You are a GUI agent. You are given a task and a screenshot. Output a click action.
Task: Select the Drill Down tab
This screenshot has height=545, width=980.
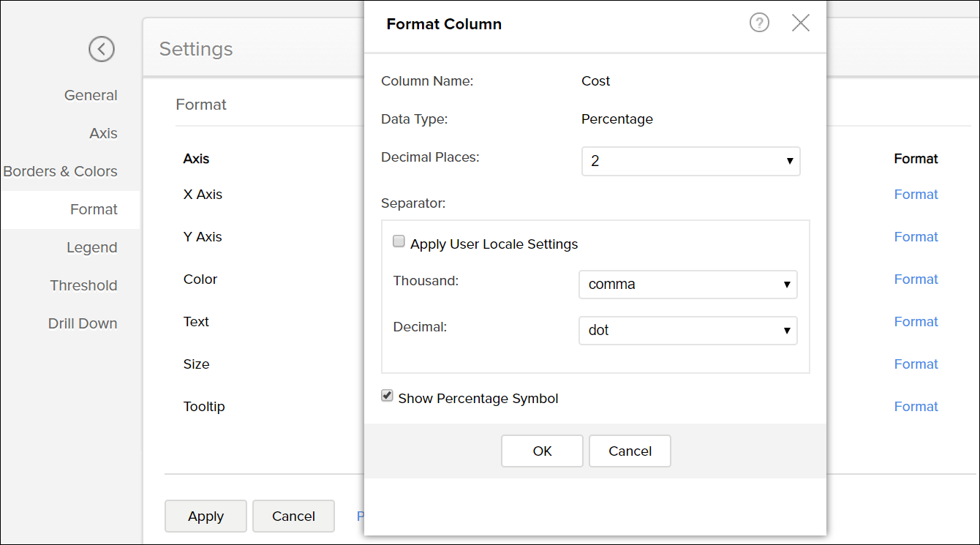(83, 323)
